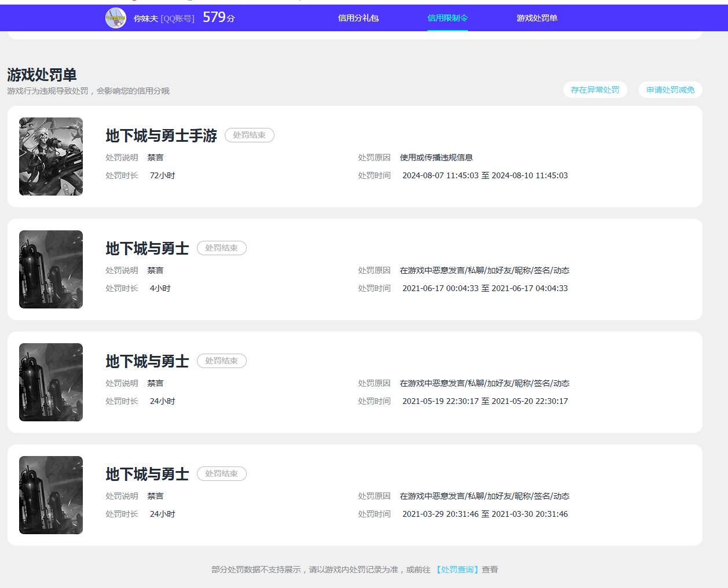The image size is (728, 588).
Task: Click 处罚结束 badge beside 地下城与勇士手游
Action: coord(249,135)
